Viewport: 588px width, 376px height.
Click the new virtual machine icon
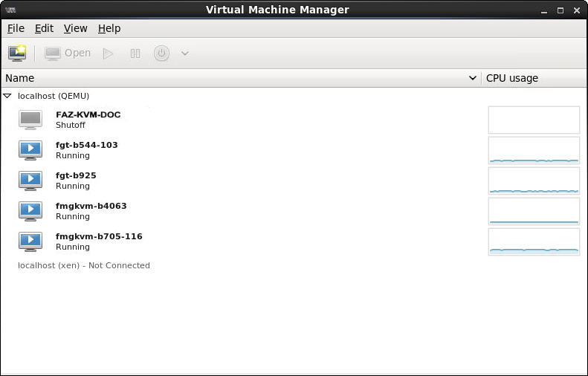(x=17, y=54)
